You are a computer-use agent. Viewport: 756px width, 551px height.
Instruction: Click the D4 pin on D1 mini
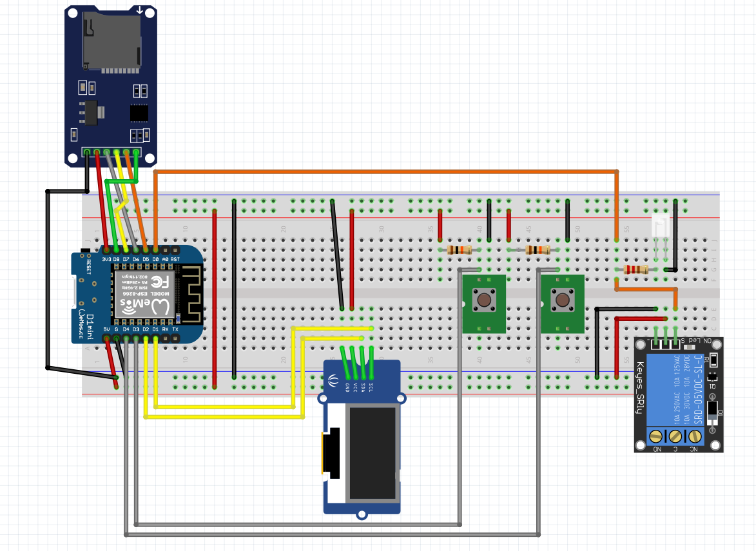click(x=126, y=338)
